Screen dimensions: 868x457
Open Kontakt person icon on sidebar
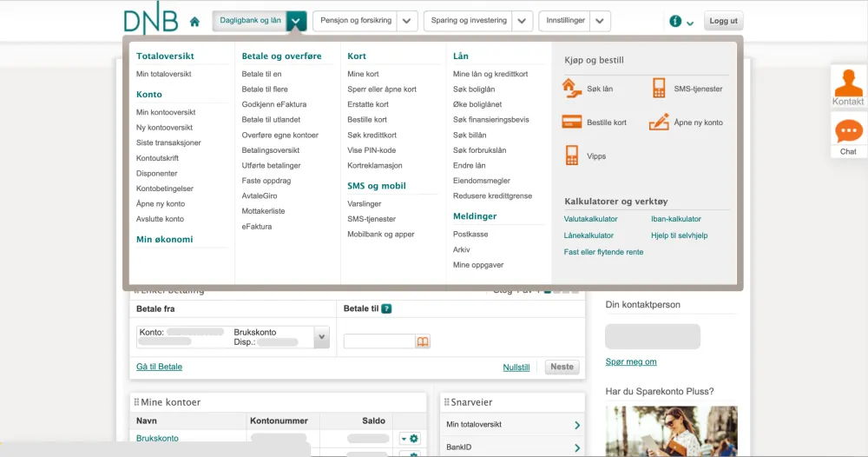[848, 85]
